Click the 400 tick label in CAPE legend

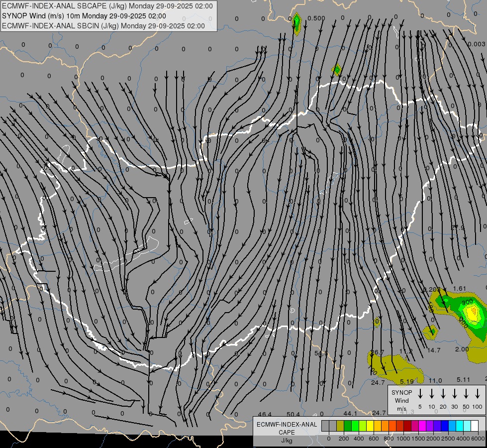359,439
